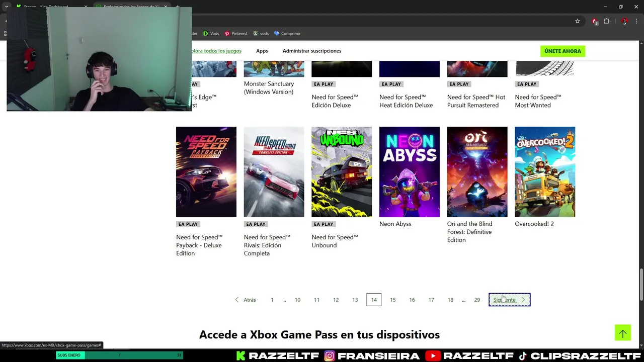Click Need for Speed Unbound title
This screenshot has width=644, height=362.
point(335,241)
